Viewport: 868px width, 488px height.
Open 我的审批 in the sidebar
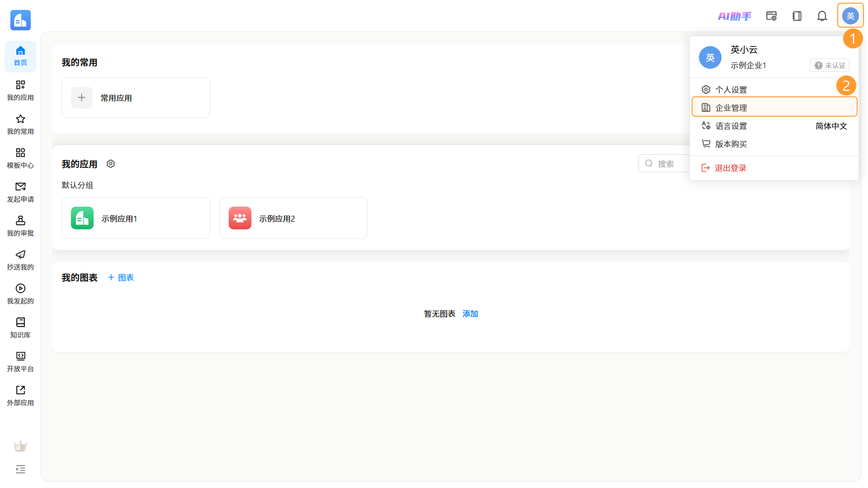coord(20,226)
